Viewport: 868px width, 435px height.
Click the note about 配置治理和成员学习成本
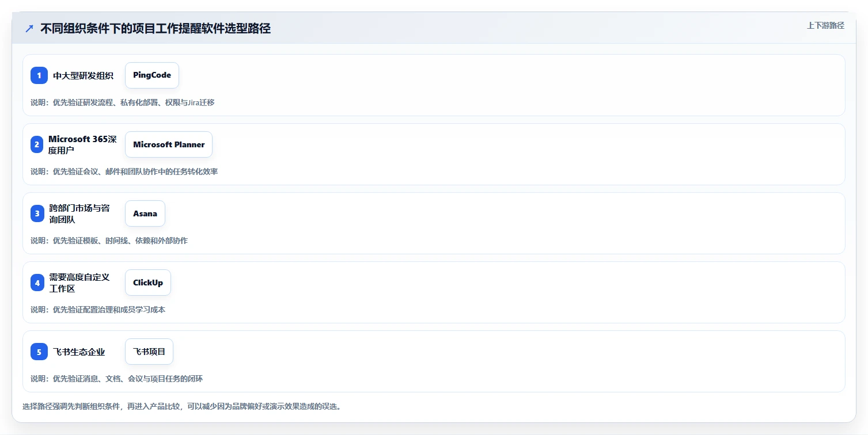(x=98, y=310)
